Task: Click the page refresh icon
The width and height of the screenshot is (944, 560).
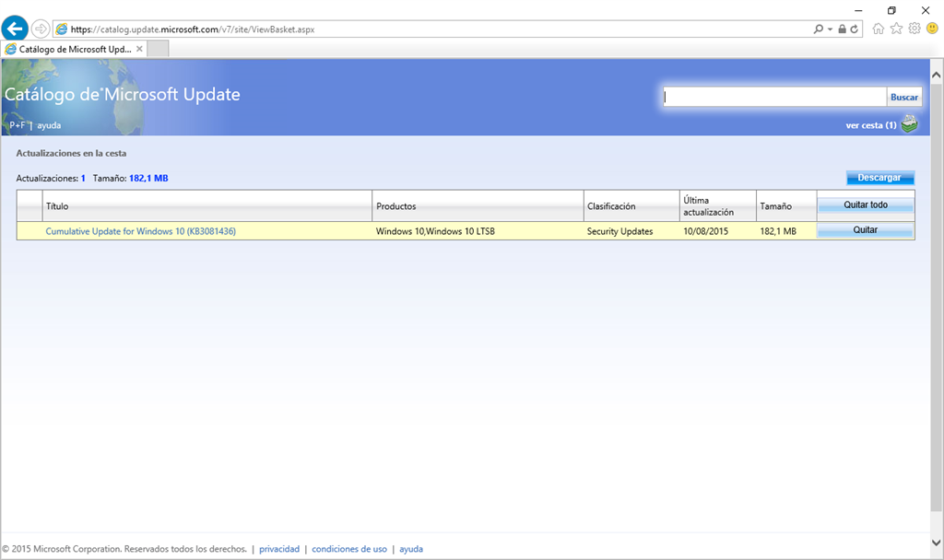Action: coord(855,29)
